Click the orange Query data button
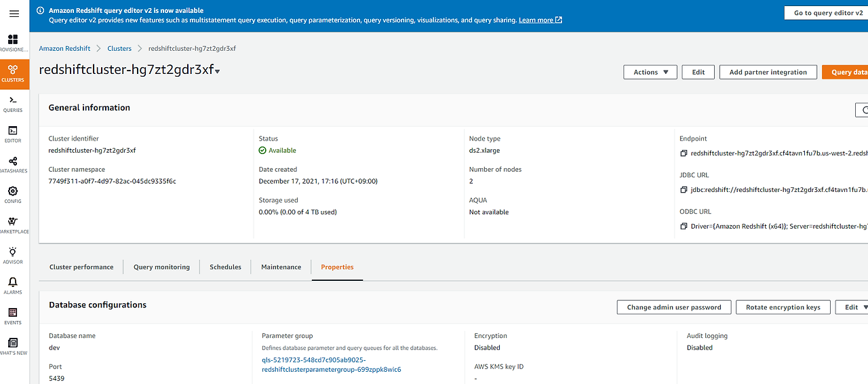The height and width of the screenshot is (384, 868). pyautogui.click(x=845, y=72)
